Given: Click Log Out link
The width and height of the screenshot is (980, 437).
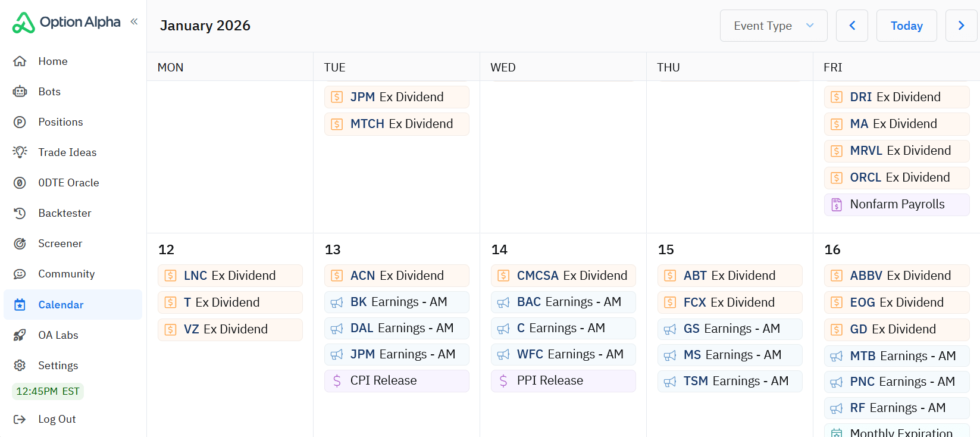Looking at the screenshot, I should tap(57, 419).
